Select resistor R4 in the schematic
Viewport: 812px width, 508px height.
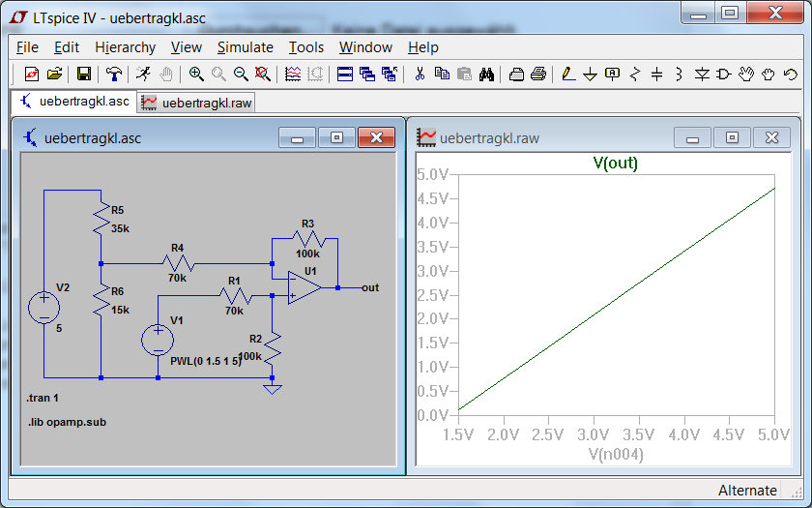coord(178,263)
